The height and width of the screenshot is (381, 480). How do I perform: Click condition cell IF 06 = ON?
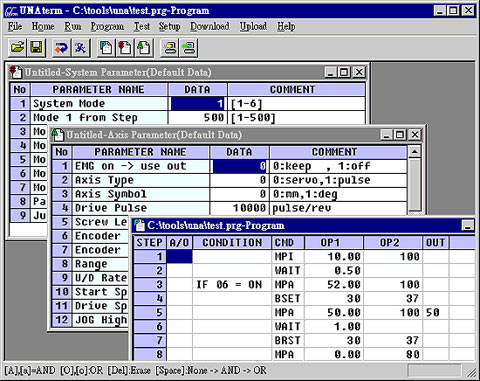coord(232,284)
